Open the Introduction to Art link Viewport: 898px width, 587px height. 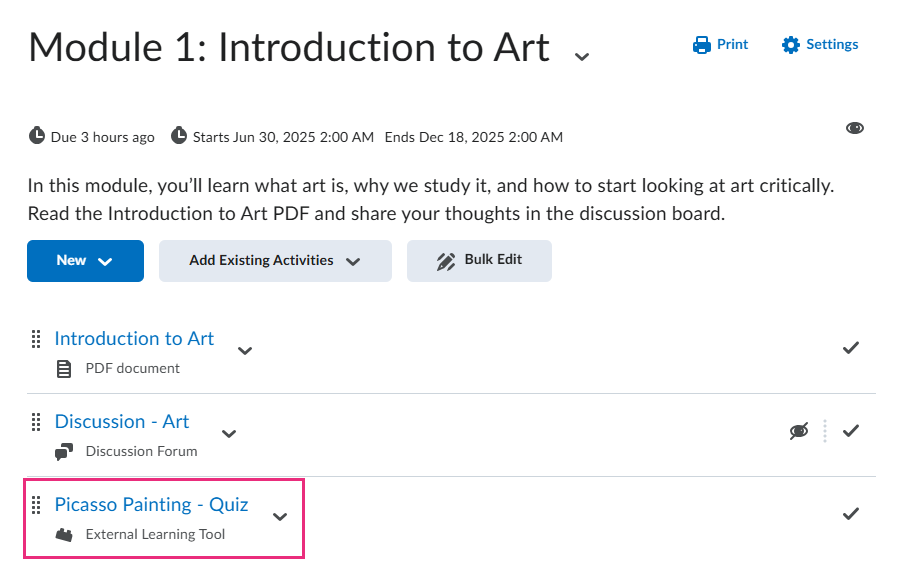pos(134,339)
